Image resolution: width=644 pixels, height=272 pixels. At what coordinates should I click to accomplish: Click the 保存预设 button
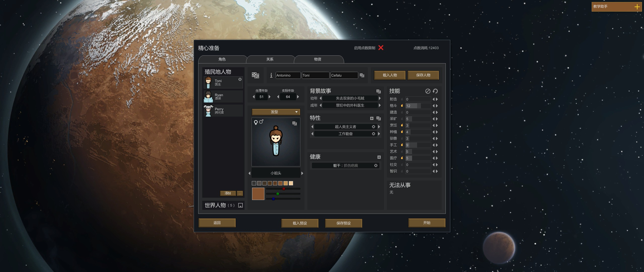click(344, 223)
